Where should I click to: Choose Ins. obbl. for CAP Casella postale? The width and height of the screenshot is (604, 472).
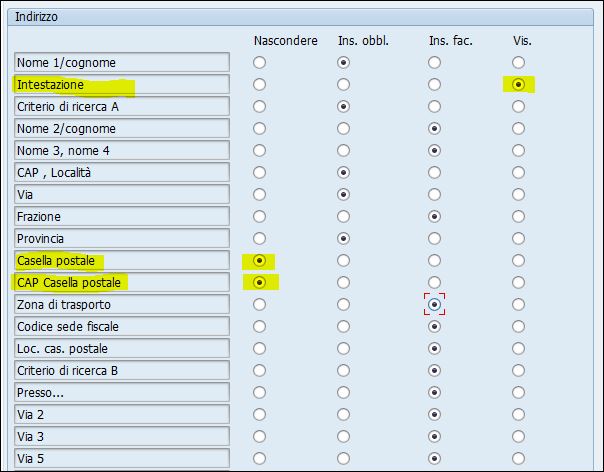[343, 282]
